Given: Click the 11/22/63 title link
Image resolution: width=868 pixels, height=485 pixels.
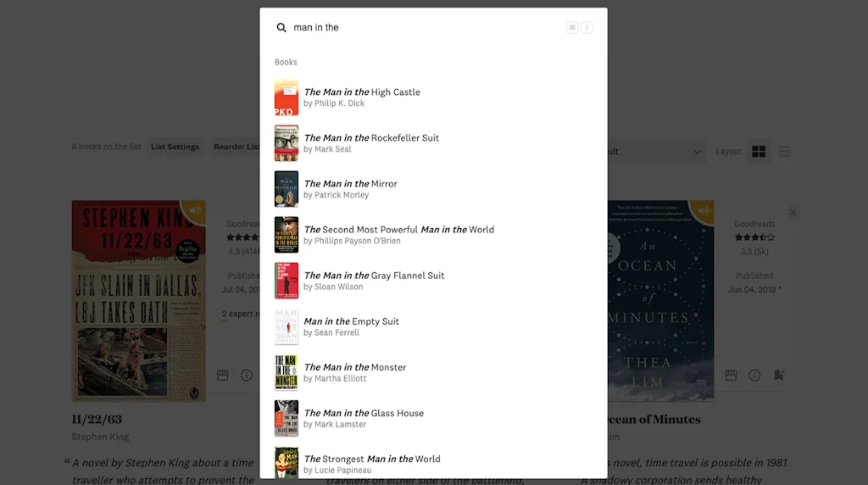Looking at the screenshot, I should [x=97, y=420].
